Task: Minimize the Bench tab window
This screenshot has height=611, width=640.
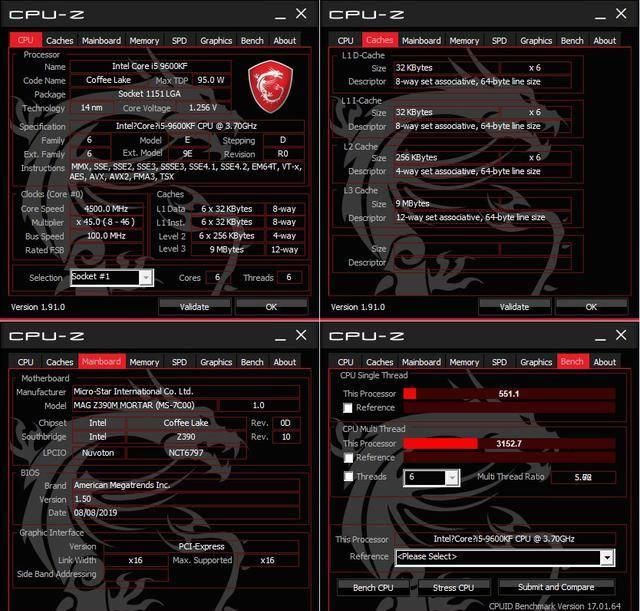Action: 600,338
